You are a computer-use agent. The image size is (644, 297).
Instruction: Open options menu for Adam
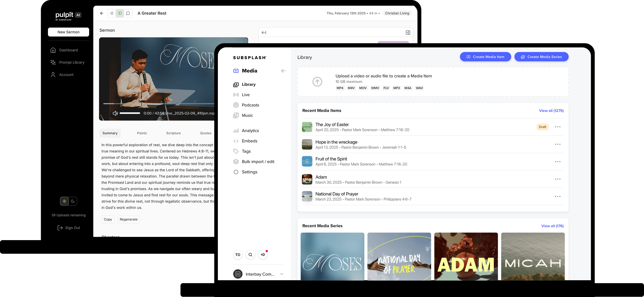[558, 179]
